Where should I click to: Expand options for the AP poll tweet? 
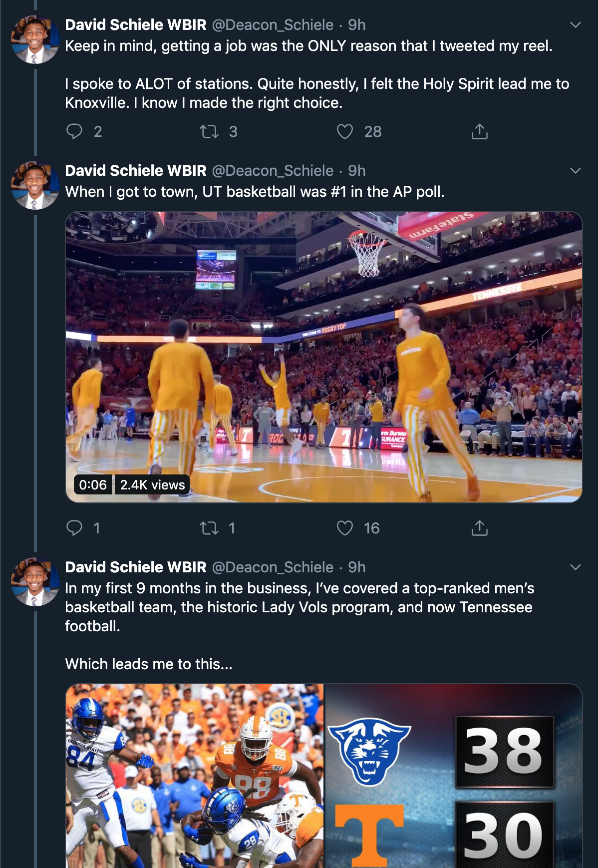[576, 171]
